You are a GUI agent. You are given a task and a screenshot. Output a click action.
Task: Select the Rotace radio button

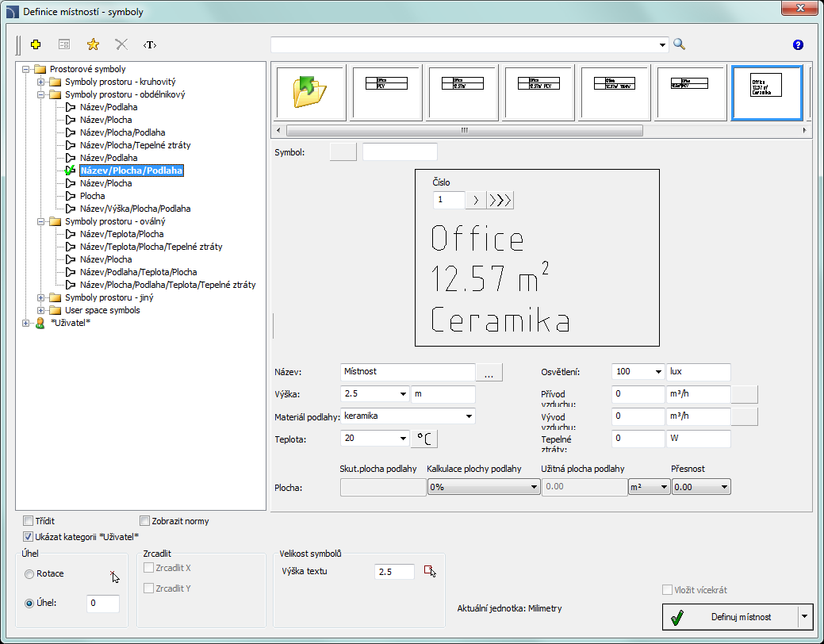click(29, 574)
